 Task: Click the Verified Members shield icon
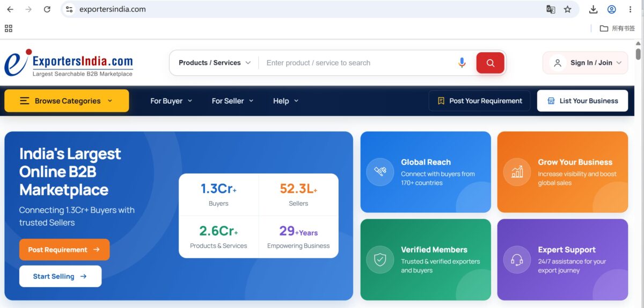(x=380, y=260)
